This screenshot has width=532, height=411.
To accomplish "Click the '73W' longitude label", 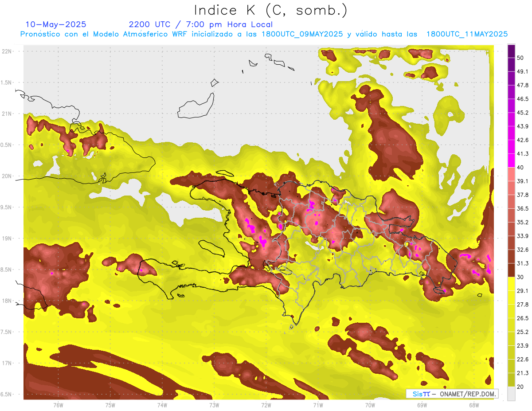I will [x=214, y=405].
